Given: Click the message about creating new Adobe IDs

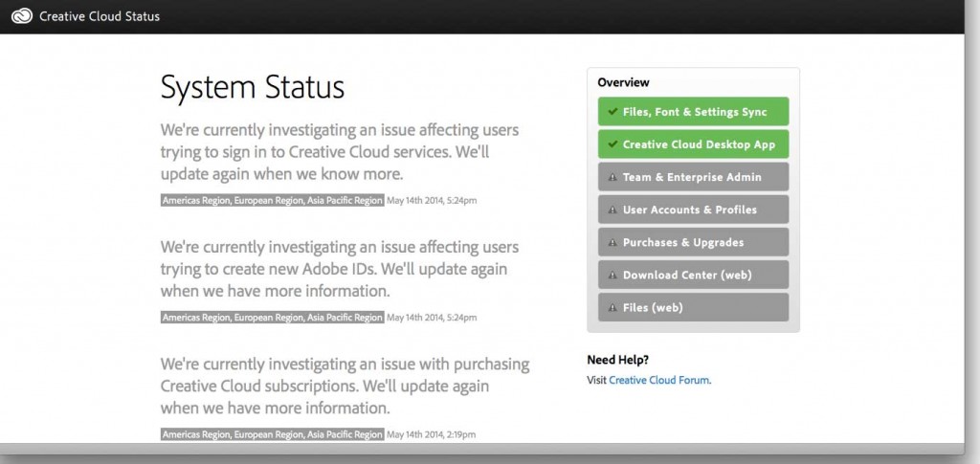Looking at the screenshot, I should pos(340,269).
